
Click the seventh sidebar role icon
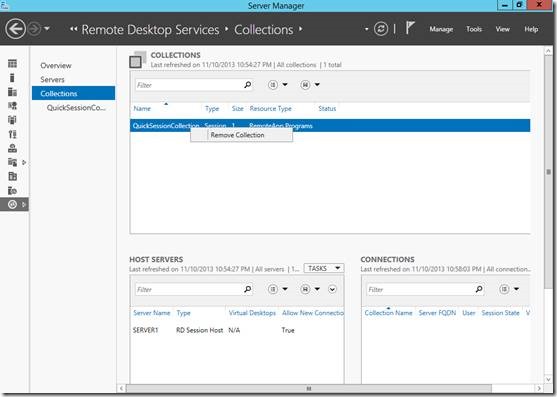12,148
